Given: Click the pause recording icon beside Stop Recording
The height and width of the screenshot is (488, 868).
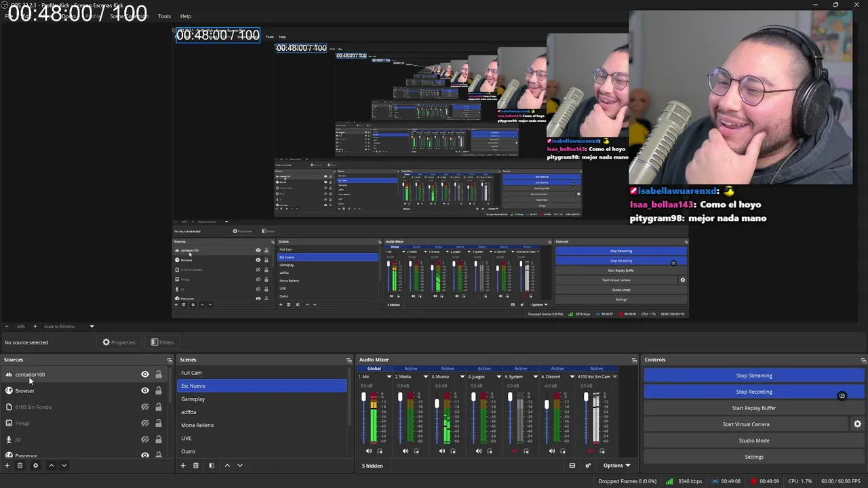Looking at the screenshot, I should pos(842,396).
